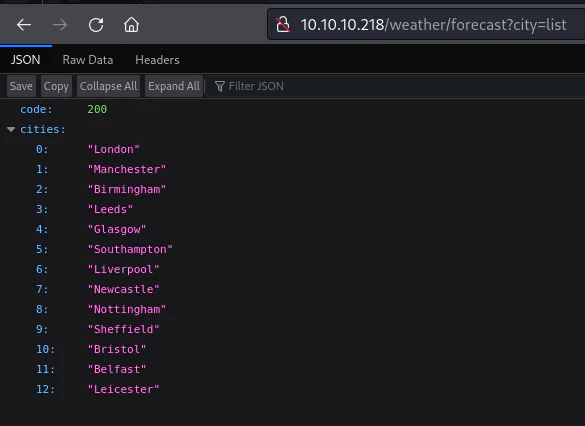Click the filter funnel icon

pos(220,87)
